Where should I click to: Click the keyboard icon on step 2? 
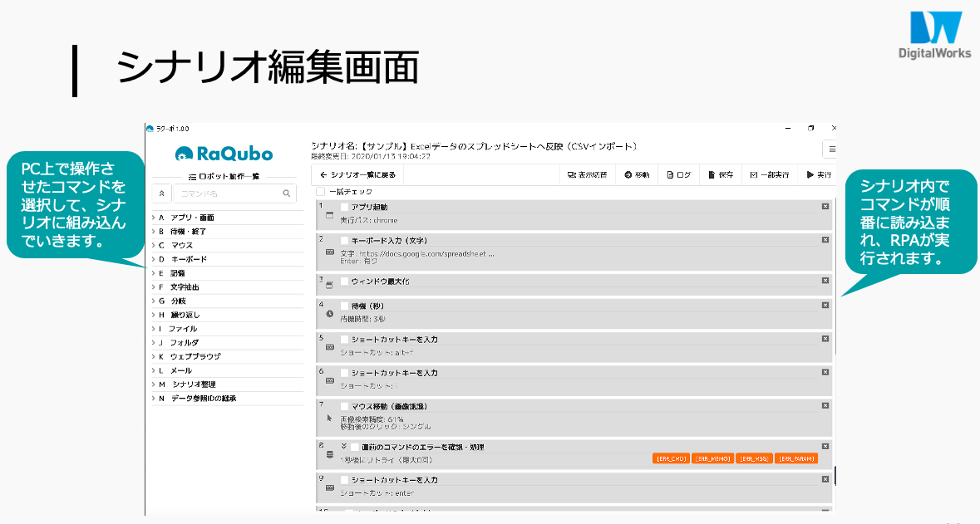[329, 251]
